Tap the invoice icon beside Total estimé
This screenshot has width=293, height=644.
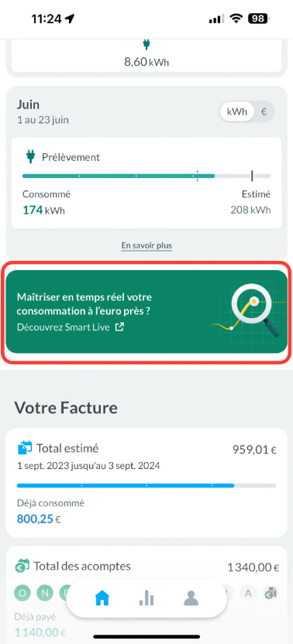point(25,447)
